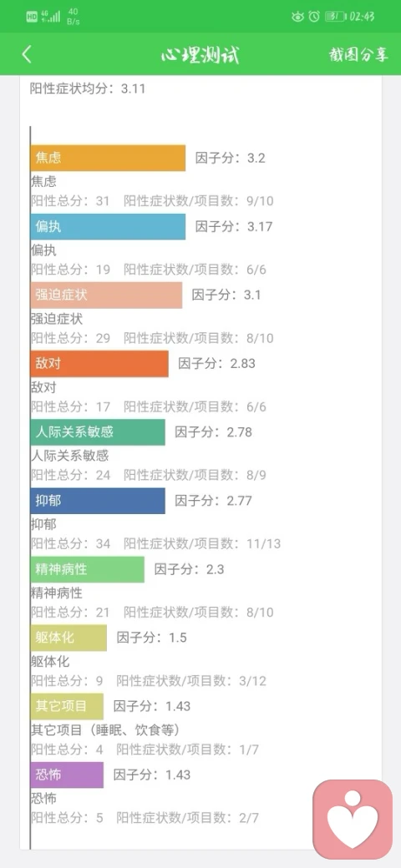Select the orange 焦虑 bar
401x868 pixels.
point(108,158)
